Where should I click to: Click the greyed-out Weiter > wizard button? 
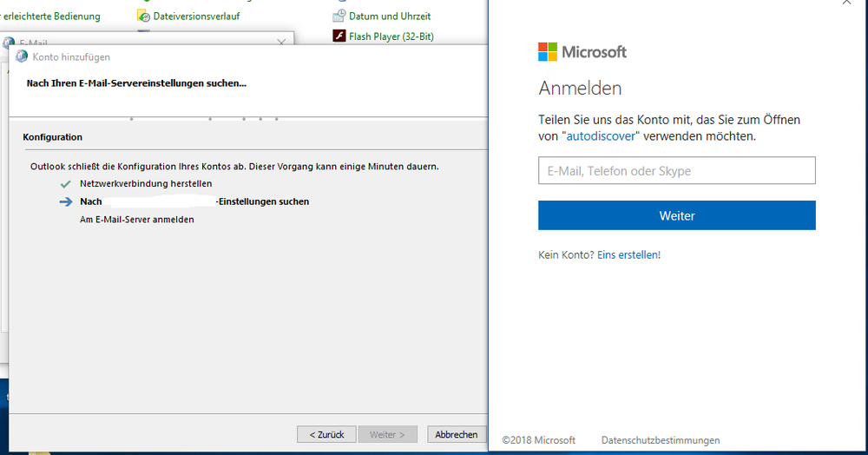click(x=388, y=434)
